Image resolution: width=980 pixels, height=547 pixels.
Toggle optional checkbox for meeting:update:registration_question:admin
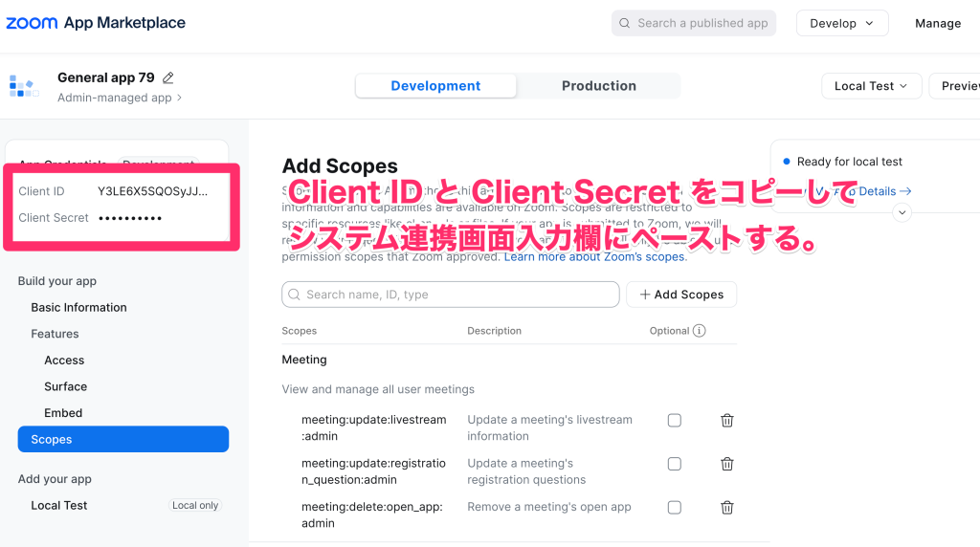coord(674,464)
